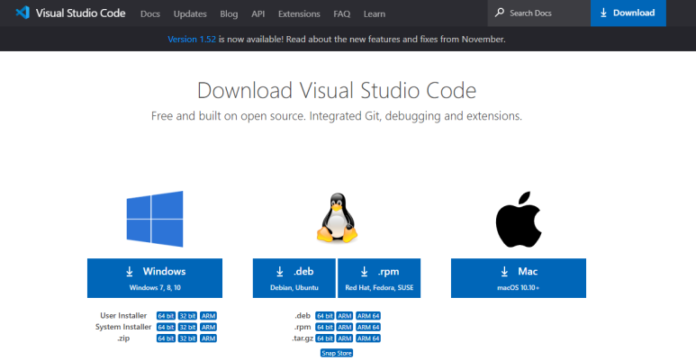The width and height of the screenshot is (696, 361).
Task: Focus the Search Docs field
Action: pos(539,13)
